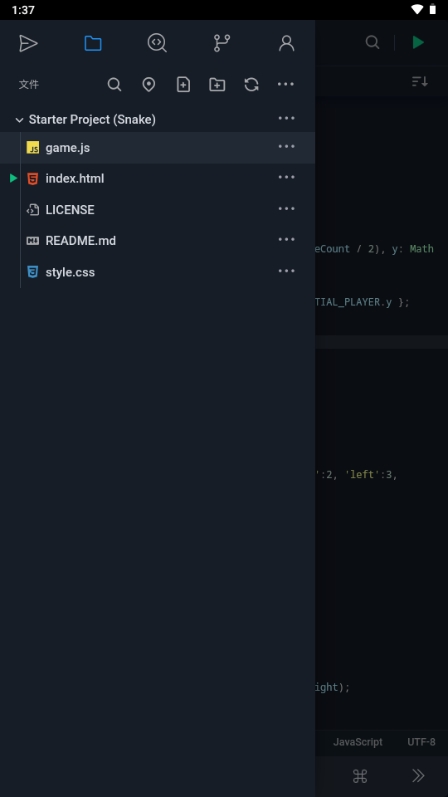Click the green run marker beside index.html
The height and width of the screenshot is (797, 448).
[13, 178]
